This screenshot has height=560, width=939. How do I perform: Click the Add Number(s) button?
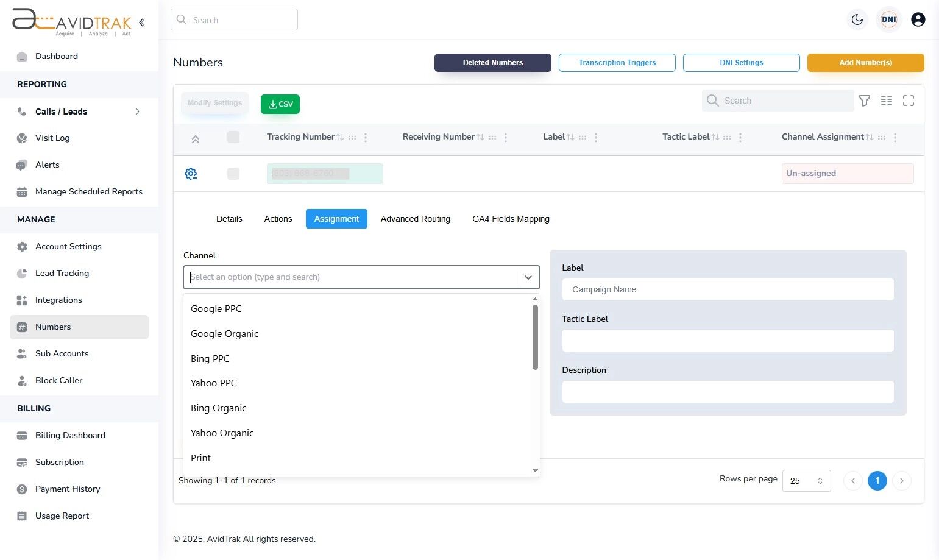click(x=866, y=63)
